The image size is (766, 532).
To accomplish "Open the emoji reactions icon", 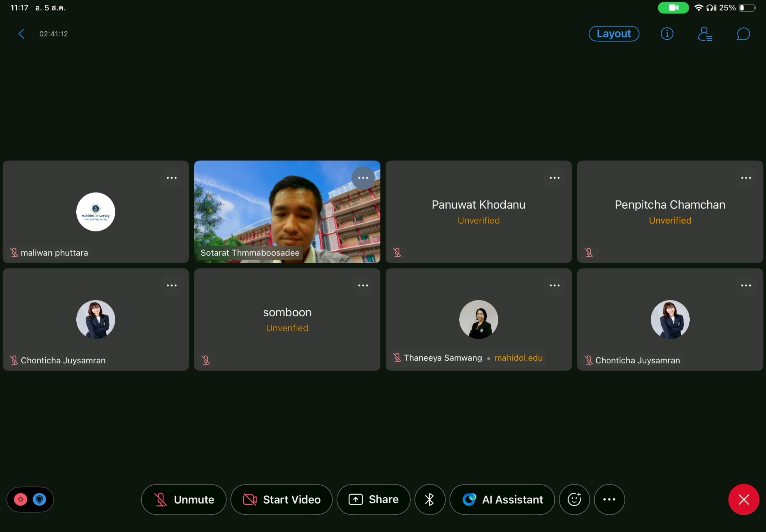I will tap(574, 499).
